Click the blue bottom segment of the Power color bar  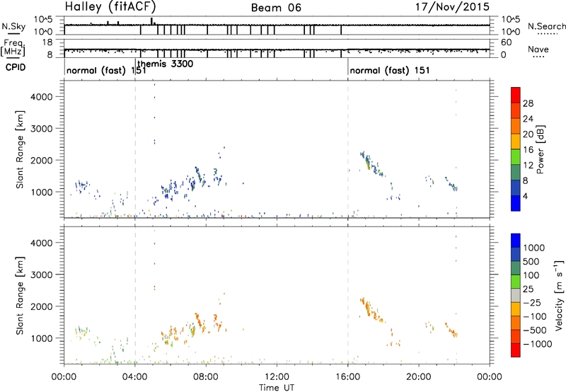tap(516, 203)
